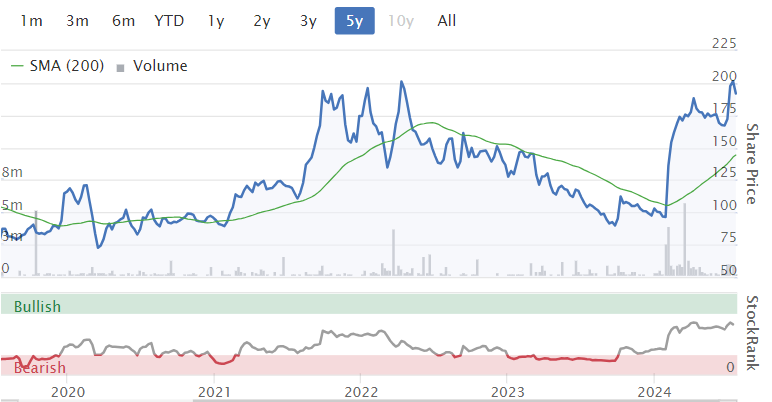Switch chart to 6m range
This screenshot has width=772, height=402.
click(x=123, y=21)
